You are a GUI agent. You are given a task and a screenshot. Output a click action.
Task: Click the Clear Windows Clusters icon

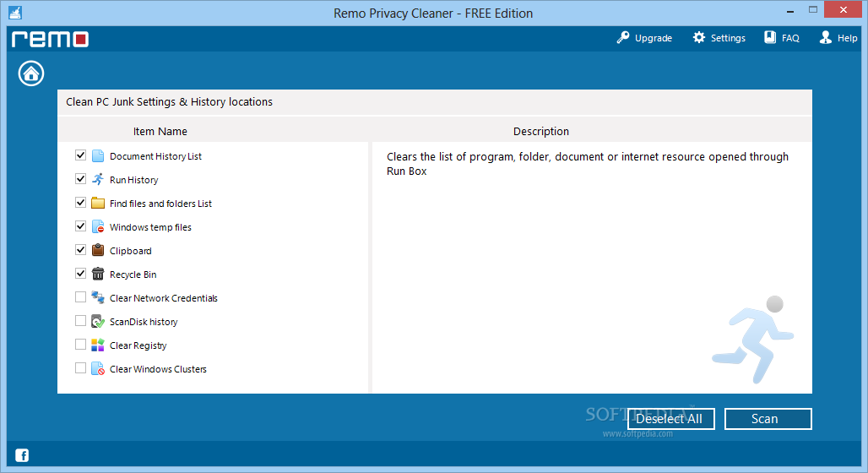98,368
